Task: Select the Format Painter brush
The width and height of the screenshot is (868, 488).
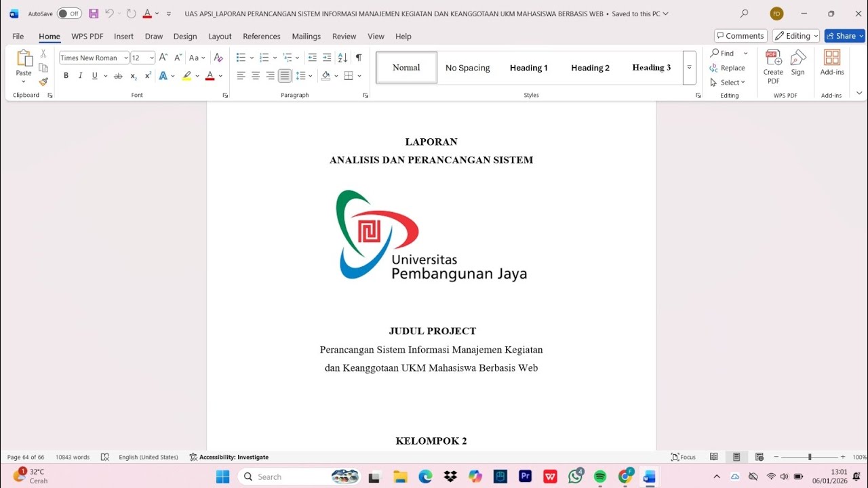Action: tap(43, 82)
